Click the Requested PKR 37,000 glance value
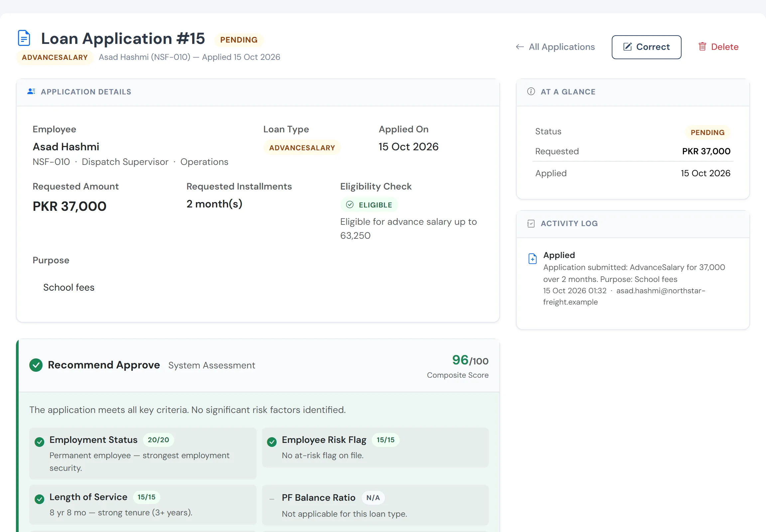The image size is (766, 532). pos(706,151)
